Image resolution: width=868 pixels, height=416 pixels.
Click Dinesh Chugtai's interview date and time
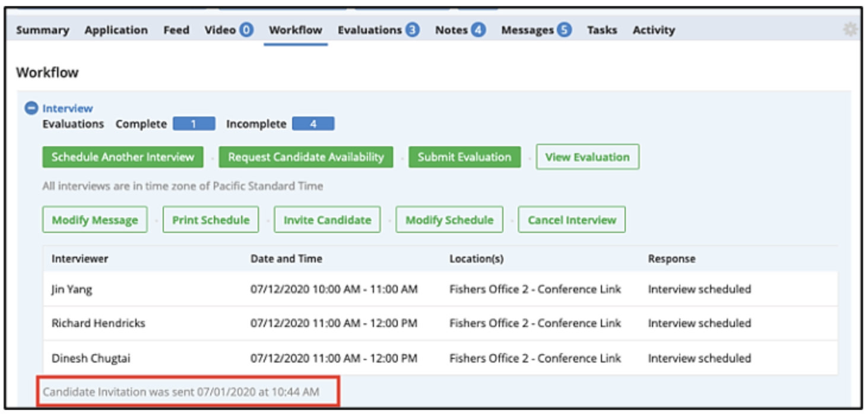coord(334,358)
